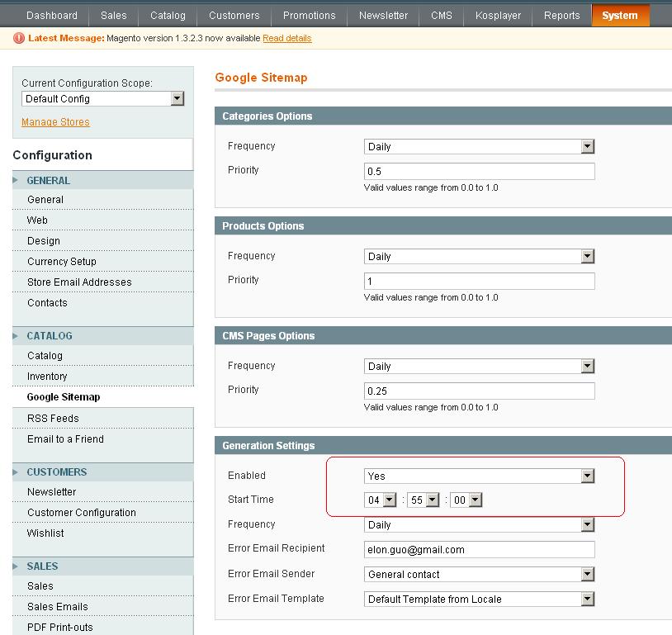The height and width of the screenshot is (635, 672).
Task: Open Categories Options Frequency dropdown
Action: pyautogui.click(x=479, y=147)
